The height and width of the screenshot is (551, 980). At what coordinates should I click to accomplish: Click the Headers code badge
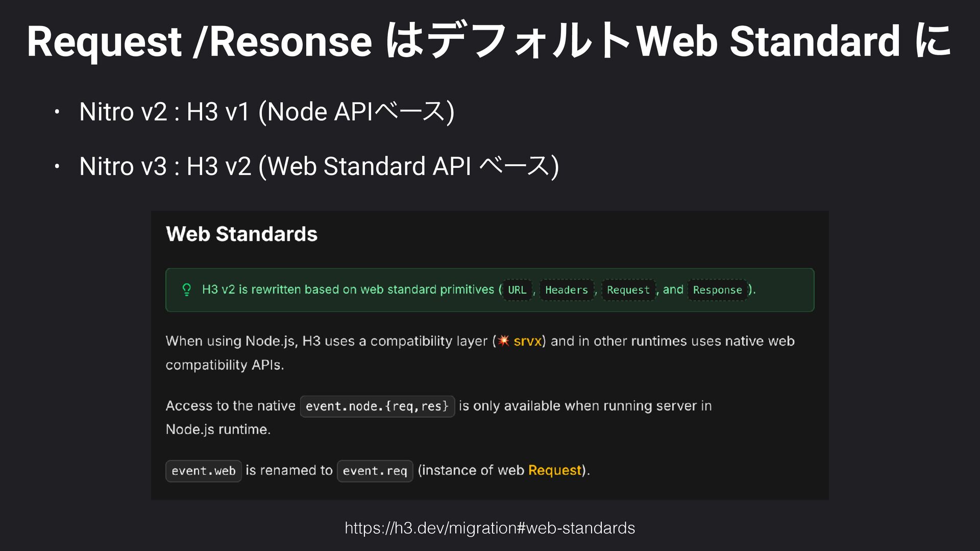(566, 290)
